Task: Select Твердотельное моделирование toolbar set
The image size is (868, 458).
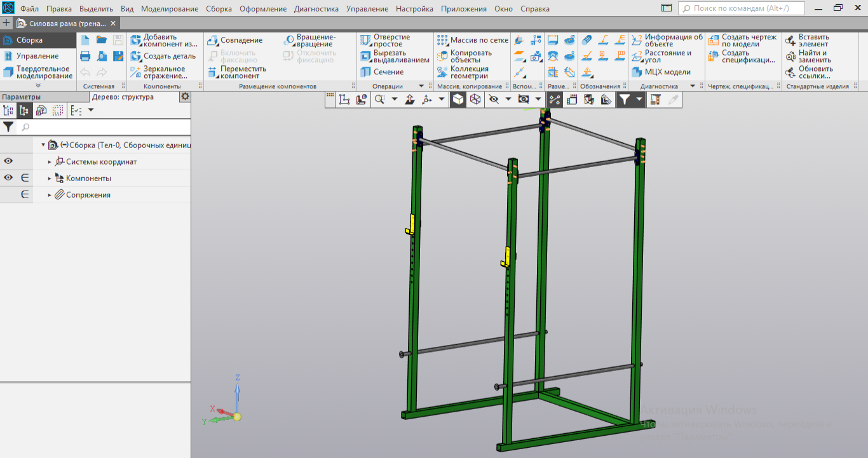Action: pyautogui.click(x=37, y=72)
